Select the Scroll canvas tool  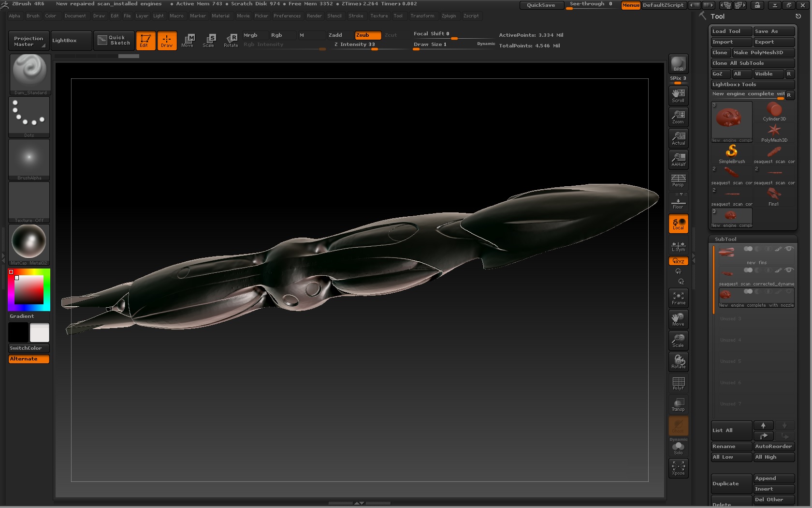tap(678, 95)
